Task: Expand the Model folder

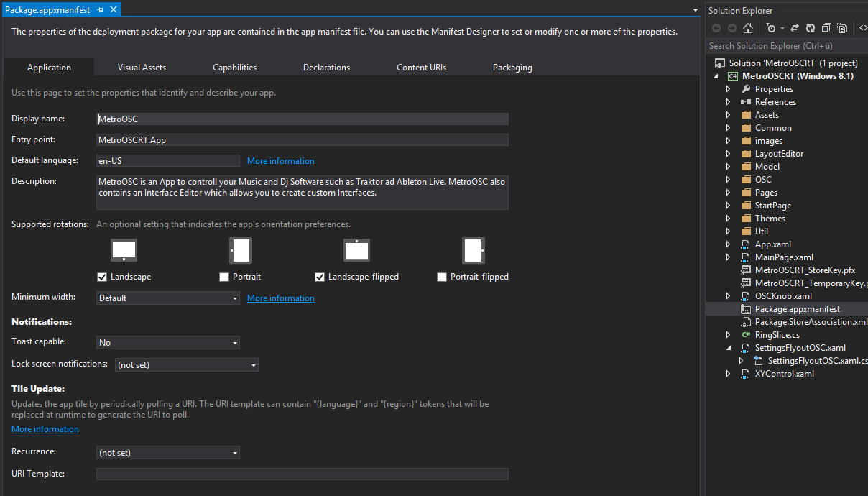Action: pos(728,167)
